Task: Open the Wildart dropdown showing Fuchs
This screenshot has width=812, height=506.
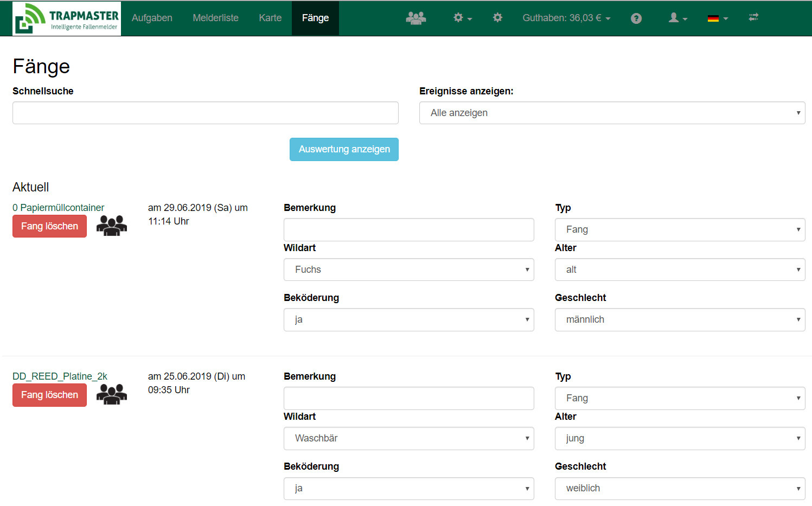Action: tap(409, 270)
